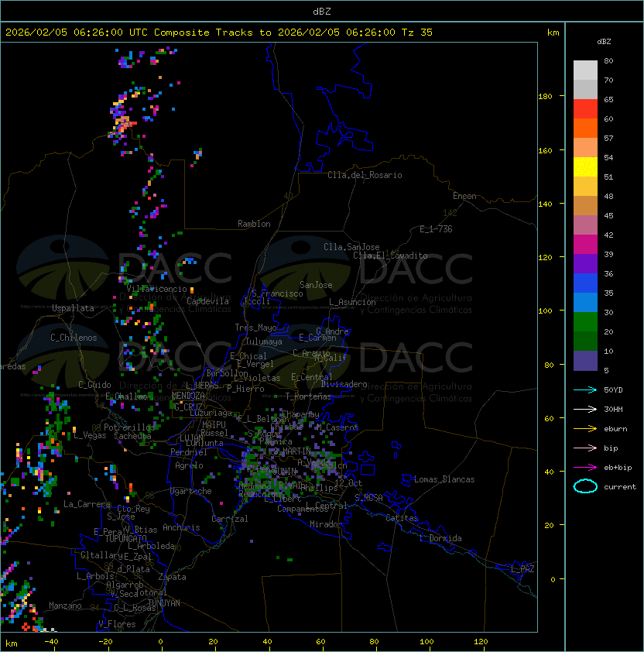Click the Villavicencio label on the map
The image size is (644, 652).
157,289
